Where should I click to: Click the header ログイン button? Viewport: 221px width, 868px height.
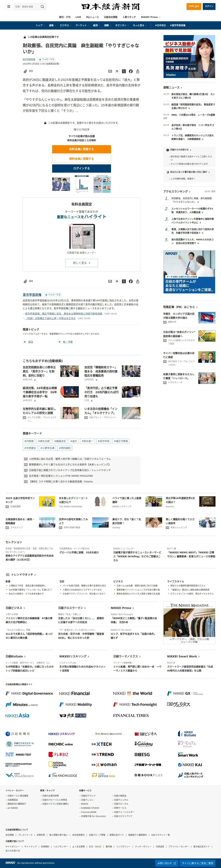coord(209,6)
